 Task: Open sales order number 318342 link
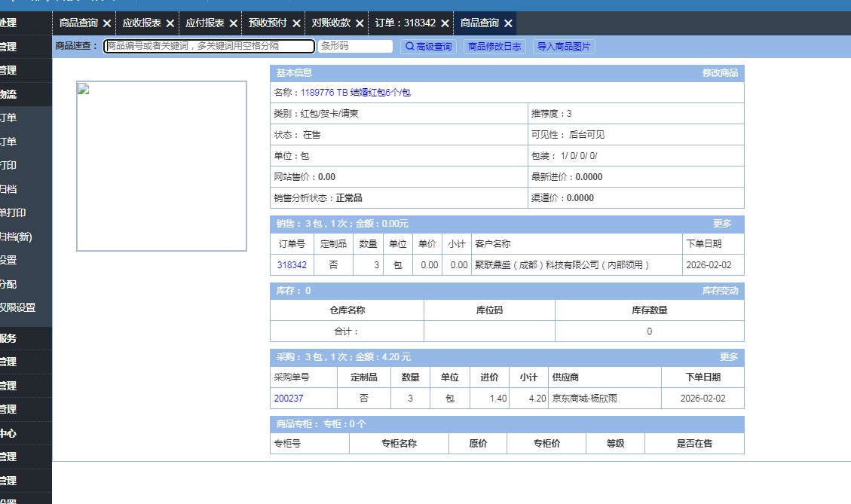pos(292,265)
